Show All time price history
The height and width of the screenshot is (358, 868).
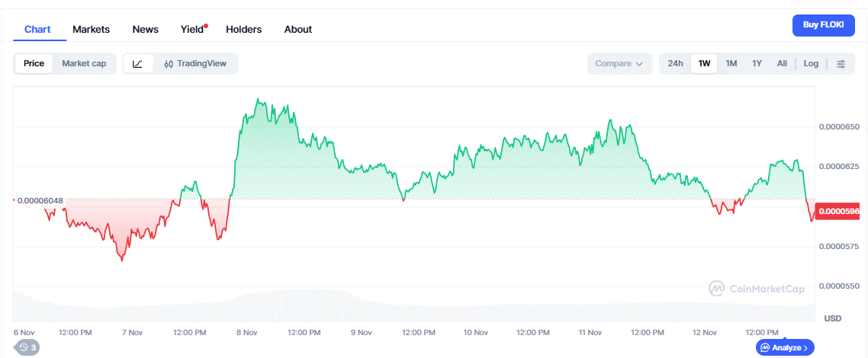coord(782,64)
